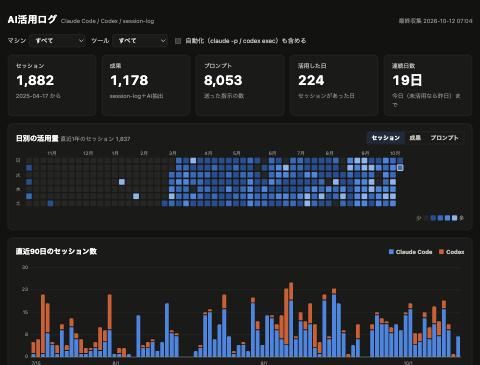Click the session-log+AI抽出 caption
This screenshot has height=365, width=480.
point(137,96)
